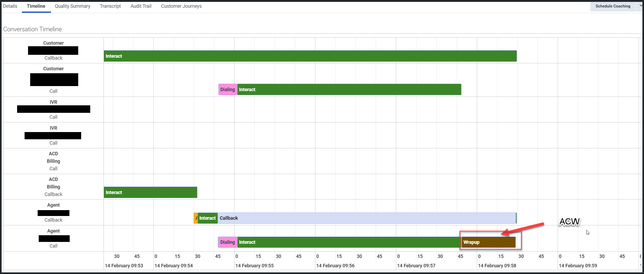Screen dimensions: 644x274
Task: Click the ACD Billing Callback Interact segment
Action: pyautogui.click(x=151, y=192)
